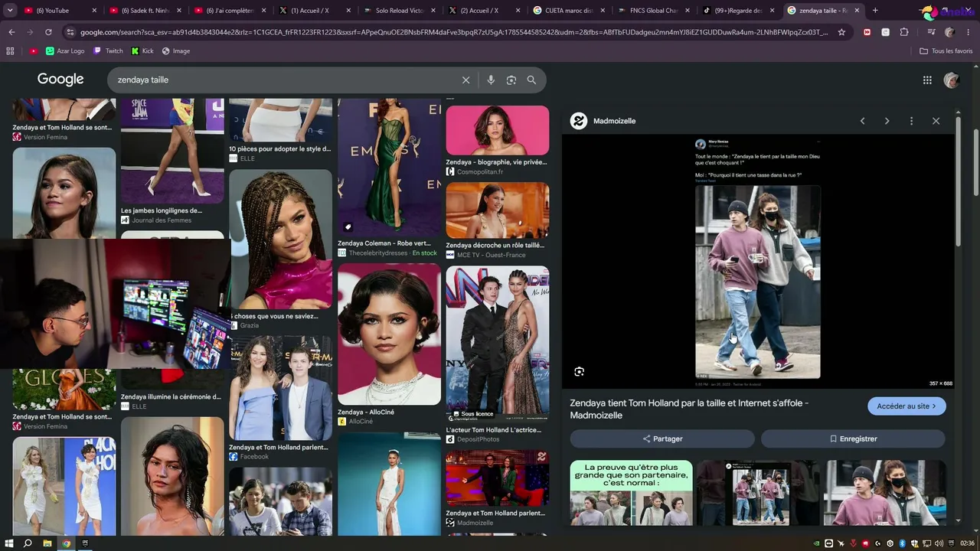Close the Madmoizelle image preview panel
Screen dimensions: 980x551
point(936,121)
